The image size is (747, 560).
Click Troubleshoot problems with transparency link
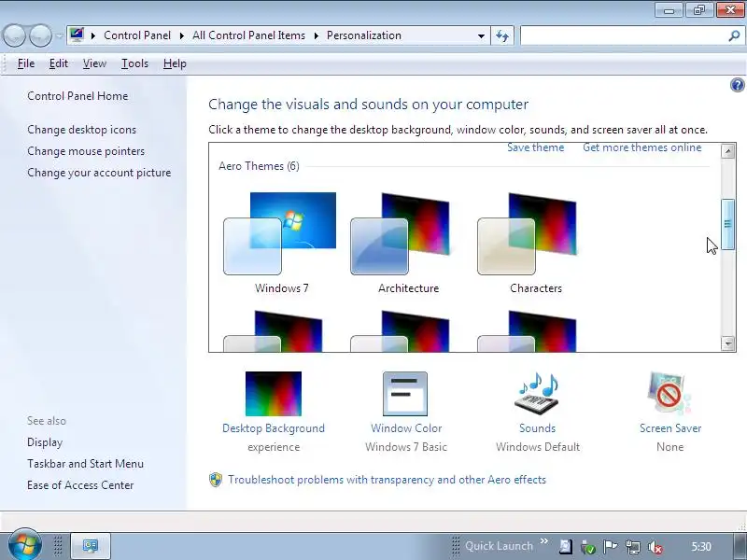click(387, 480)
